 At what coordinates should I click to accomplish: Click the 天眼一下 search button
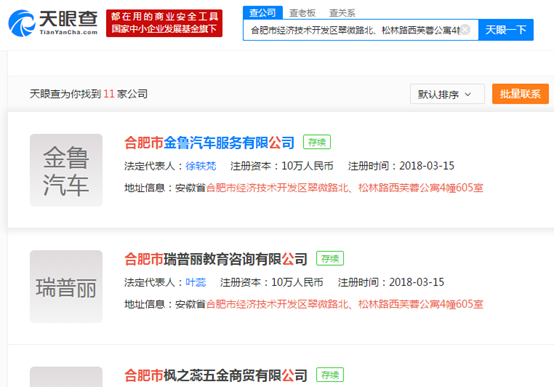[x=506, y=30]
